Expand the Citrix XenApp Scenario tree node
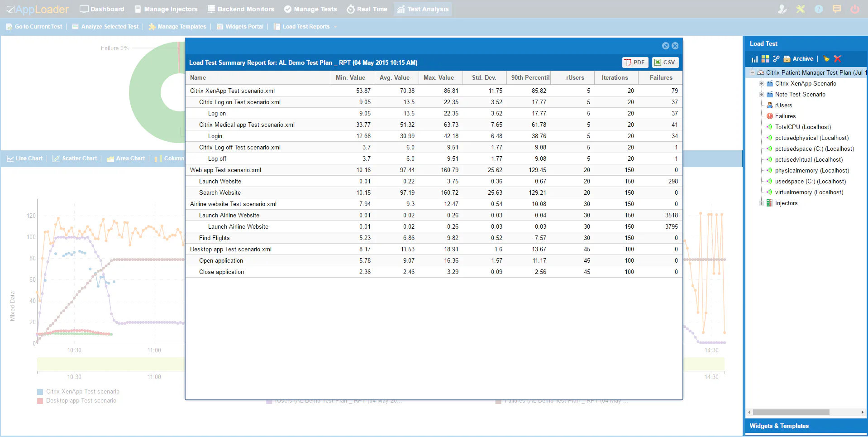The height and width of the screenshot is (437, 868). click(762, 83)
